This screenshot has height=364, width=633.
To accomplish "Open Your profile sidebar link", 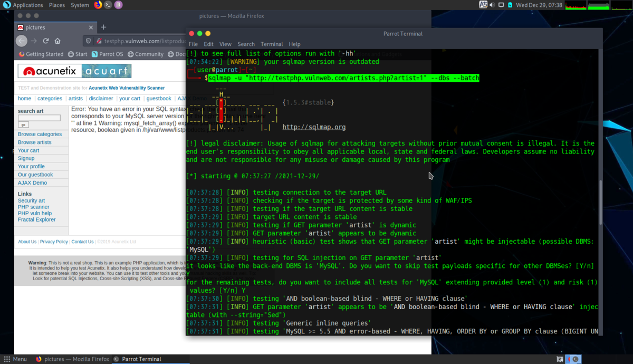I will 31,167.
